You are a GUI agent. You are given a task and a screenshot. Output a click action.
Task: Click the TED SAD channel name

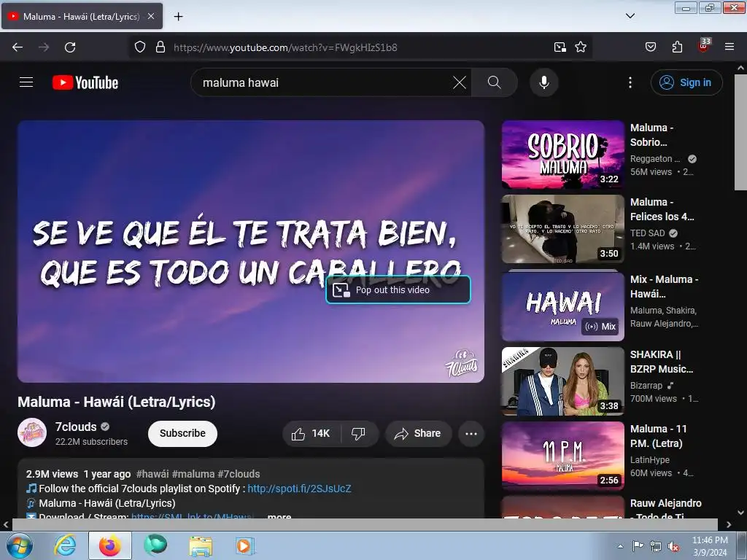pos(647,233)
